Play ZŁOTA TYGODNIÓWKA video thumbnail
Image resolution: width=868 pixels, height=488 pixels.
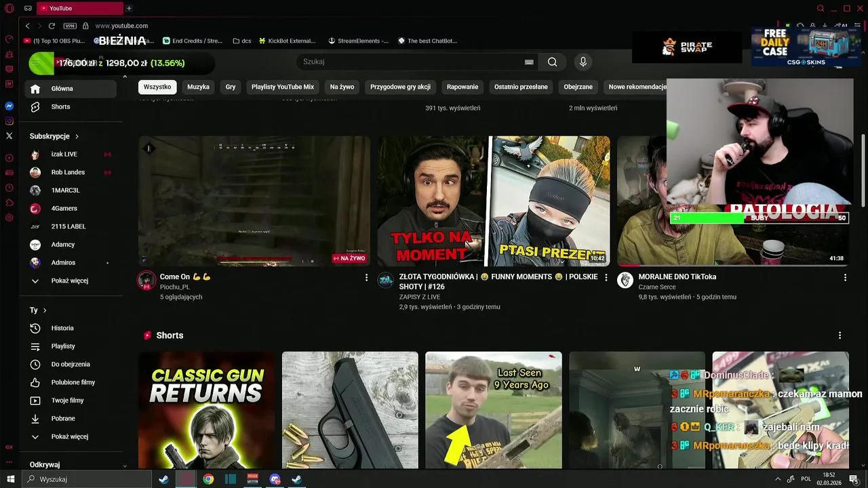point(494,201)
